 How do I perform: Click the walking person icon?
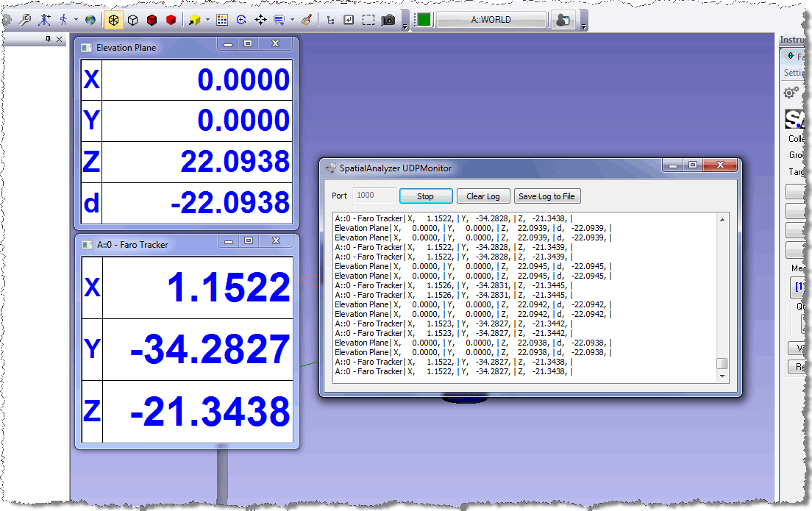pyautogui.click(x=64, y=20)
